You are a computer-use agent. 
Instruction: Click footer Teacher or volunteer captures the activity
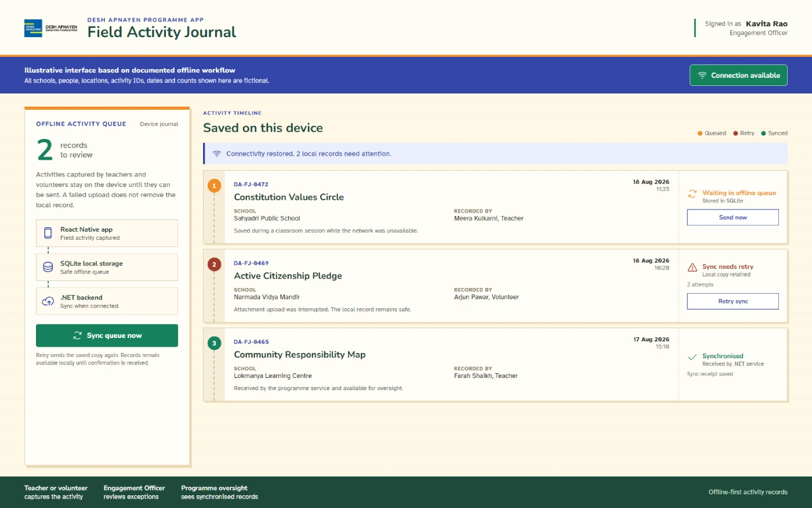pyautogui.click(x=56, y=492)
